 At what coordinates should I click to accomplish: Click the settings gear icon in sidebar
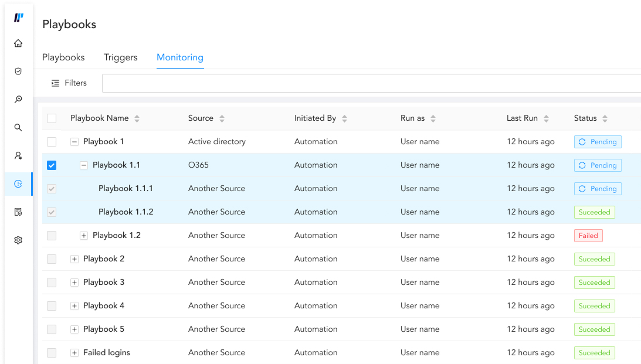click(x=18, y=240)
